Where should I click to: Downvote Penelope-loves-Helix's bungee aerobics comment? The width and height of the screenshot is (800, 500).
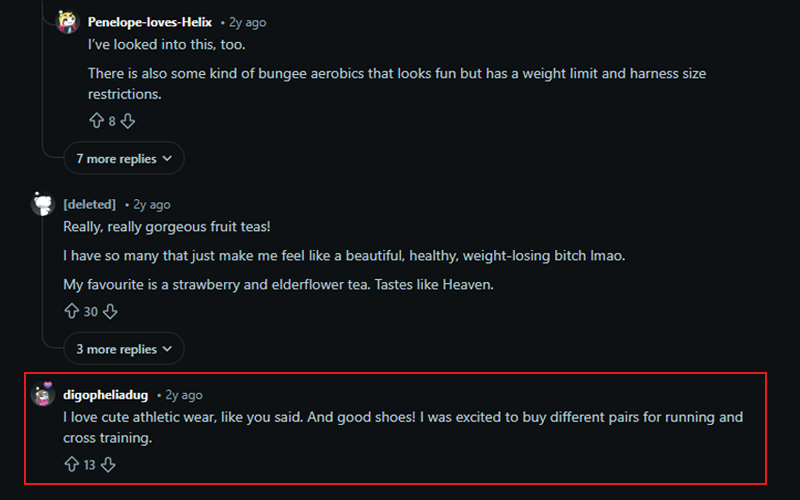coord(128,121)
